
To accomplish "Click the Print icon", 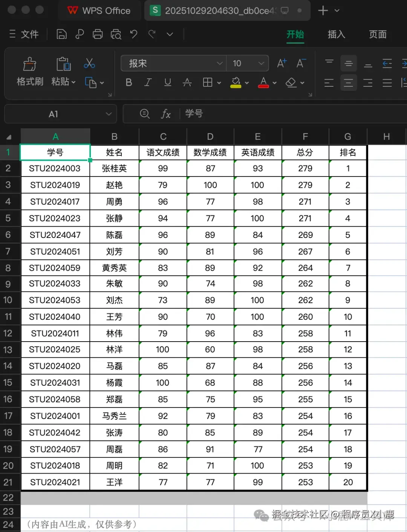I will tap(98, 34).
